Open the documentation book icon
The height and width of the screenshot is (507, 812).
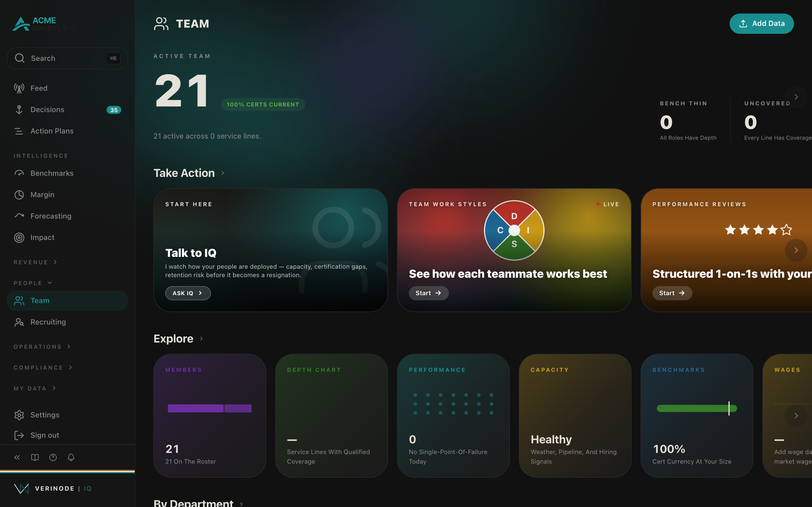pyautogui.click(x=35, y=457)
